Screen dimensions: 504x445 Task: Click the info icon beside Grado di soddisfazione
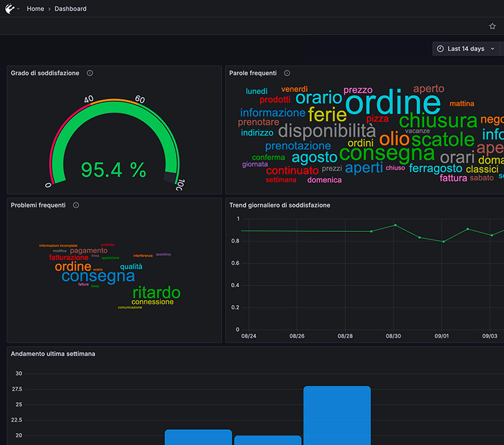[x=90, y=73]
